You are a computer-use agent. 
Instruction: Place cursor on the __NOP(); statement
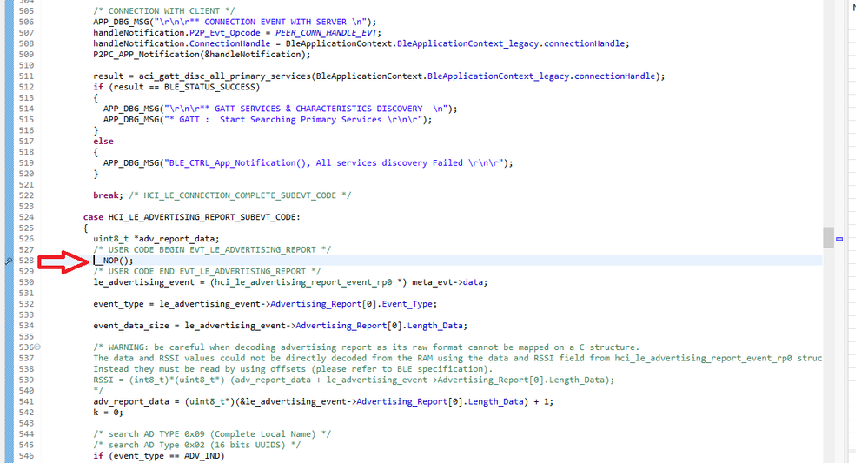click(114, 261)
